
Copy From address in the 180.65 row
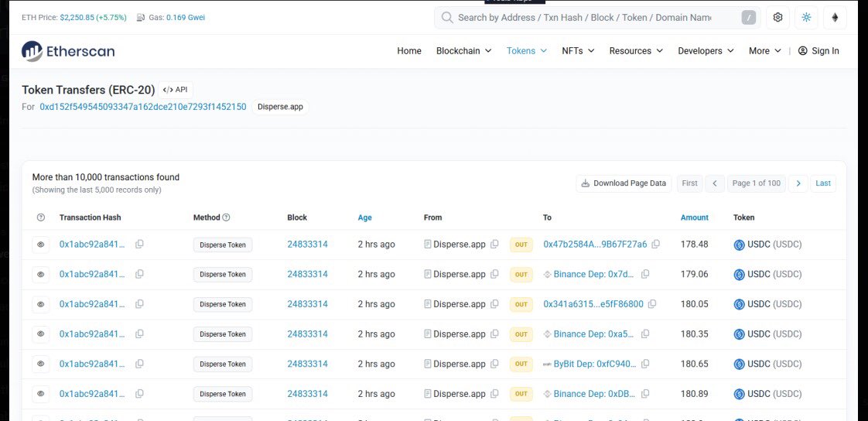(495, 364)
